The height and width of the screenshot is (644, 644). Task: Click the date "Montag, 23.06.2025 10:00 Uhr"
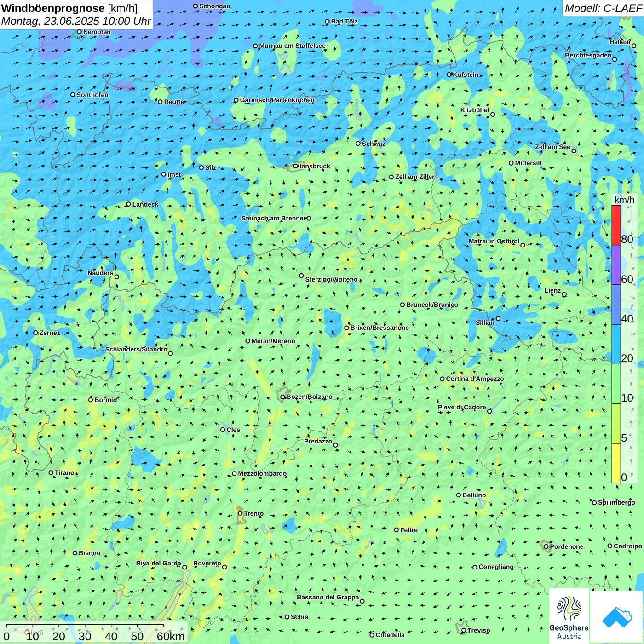coord(76,21)
